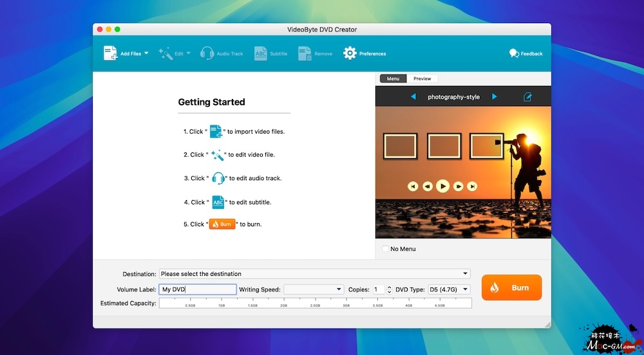Image resolution: width=644 pixels, height=355 pixels.
Task: Show next menu template with right arrow
Action: 495,97
